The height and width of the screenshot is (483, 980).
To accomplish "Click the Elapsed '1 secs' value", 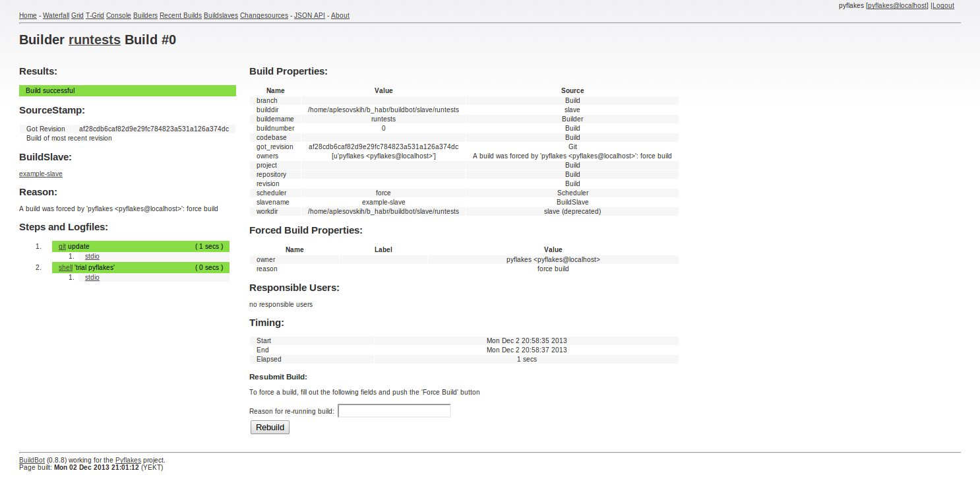I will click(x=526, y=359).
